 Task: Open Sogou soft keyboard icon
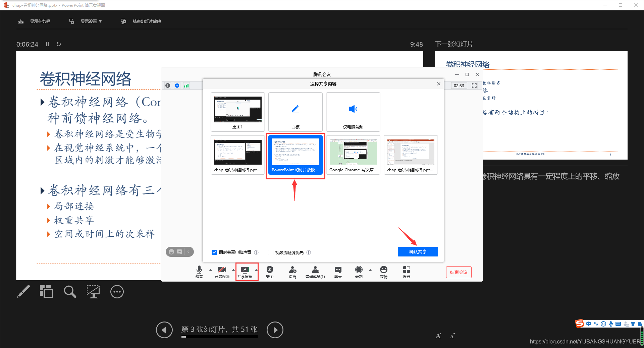click(x=618, y=324)
